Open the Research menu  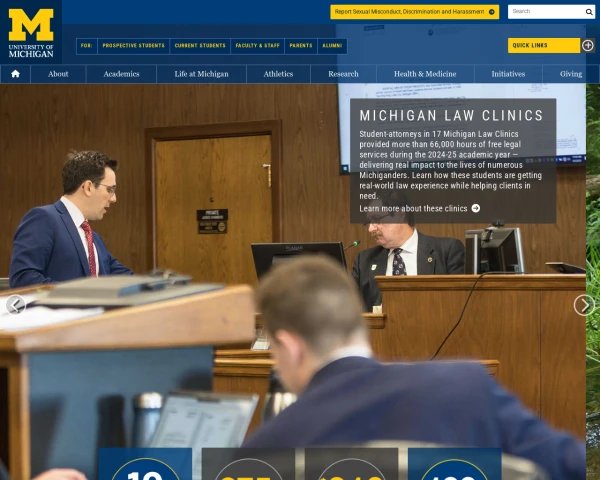coord(343,74)
